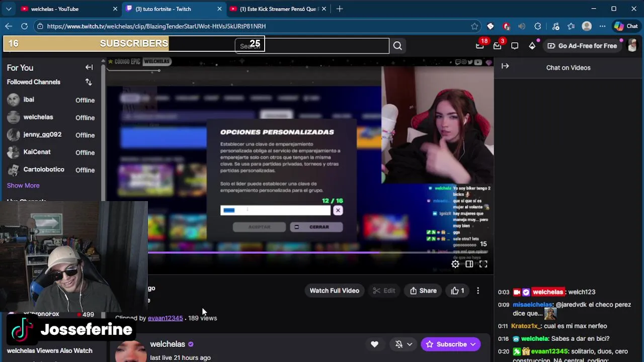Close the tuto fortnite - Twitch tab
644x362 pixels.
coord(219,9)
